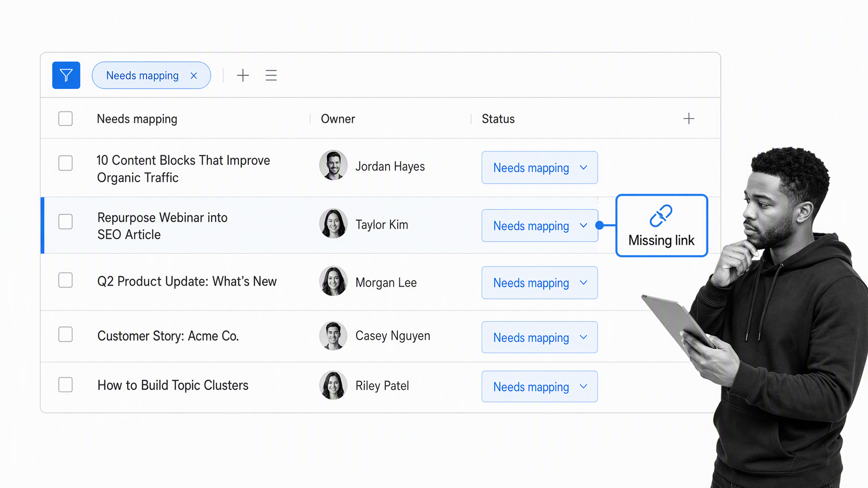868x488 pixels.
Task: Check the 10 Content Blocks row checkbox
Action: coord(65,163)
